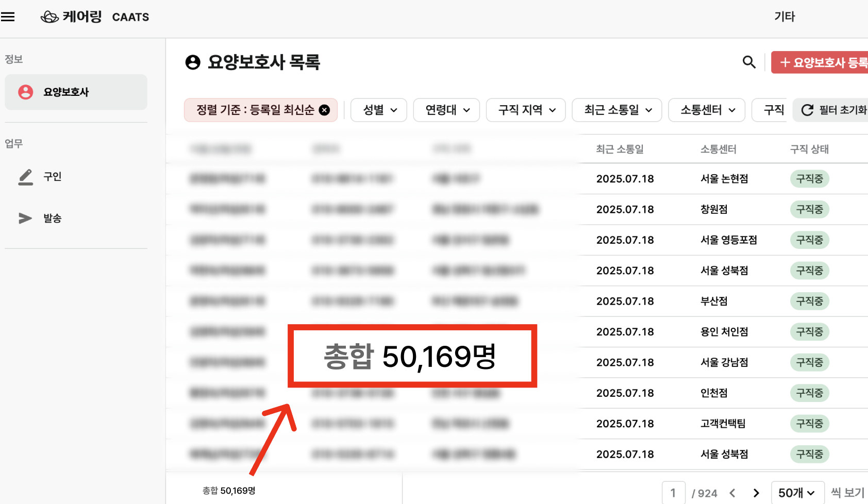Click the pencil icon beside 구인
868x504 pixels.
[25, 177]
